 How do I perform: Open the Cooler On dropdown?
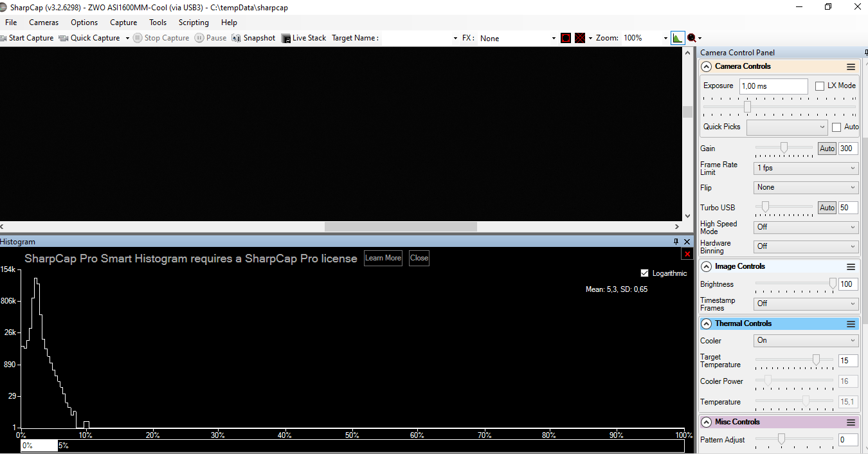pos(806,341)
